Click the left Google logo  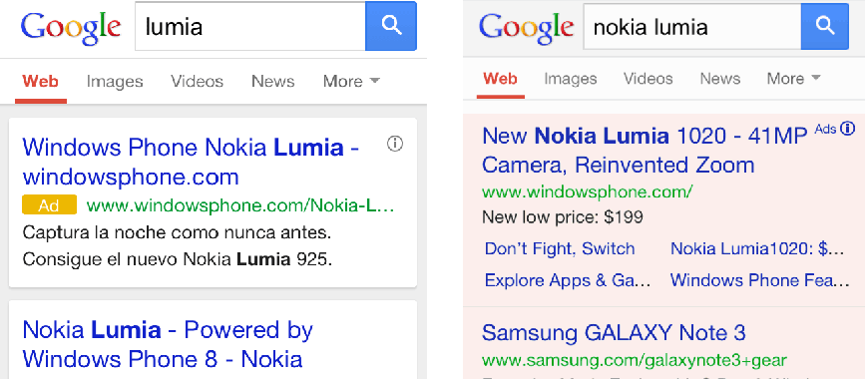click(70, 27)
